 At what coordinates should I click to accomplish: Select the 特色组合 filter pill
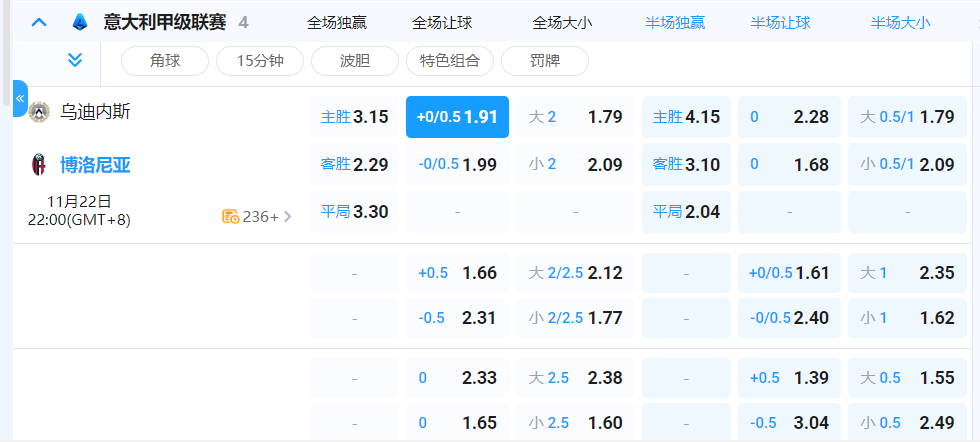coord(450,61)
